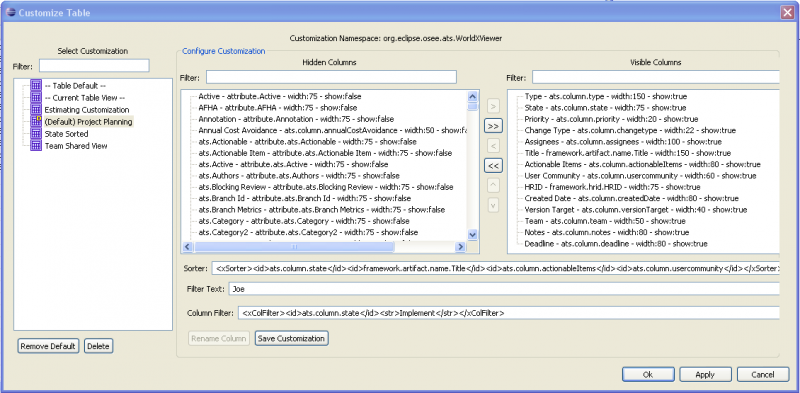Click the Delete button
Viewport: 800px width, 393px height.
click(x=98, y=346)
